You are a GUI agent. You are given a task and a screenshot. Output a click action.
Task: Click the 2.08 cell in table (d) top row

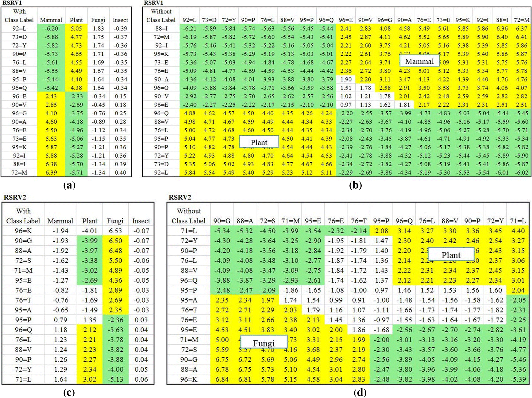(381, 231)
